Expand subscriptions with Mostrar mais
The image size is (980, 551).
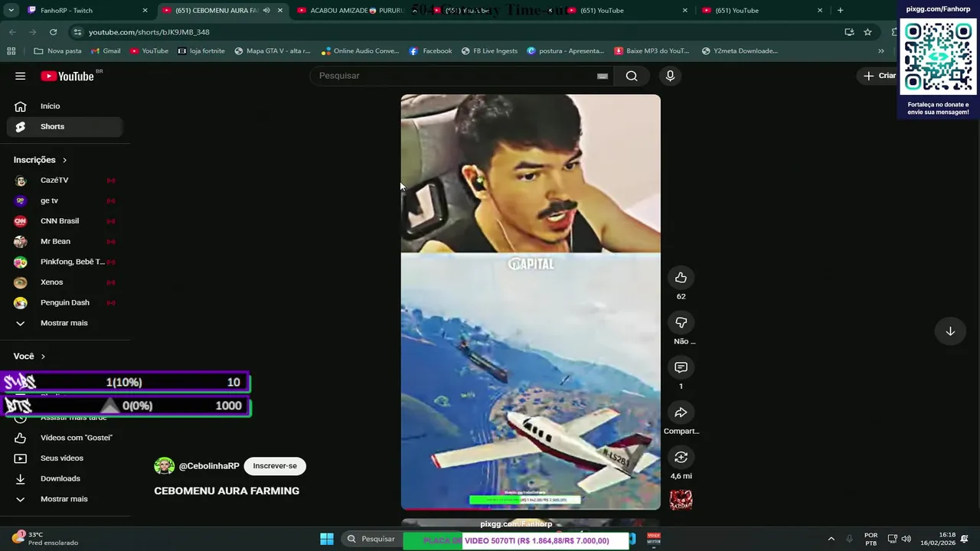(x=64, y=323)
